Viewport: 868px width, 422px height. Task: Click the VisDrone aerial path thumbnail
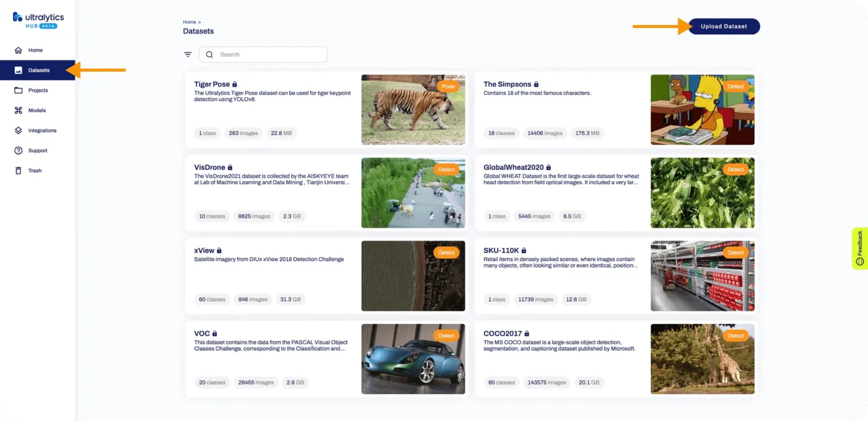[413, 193]
